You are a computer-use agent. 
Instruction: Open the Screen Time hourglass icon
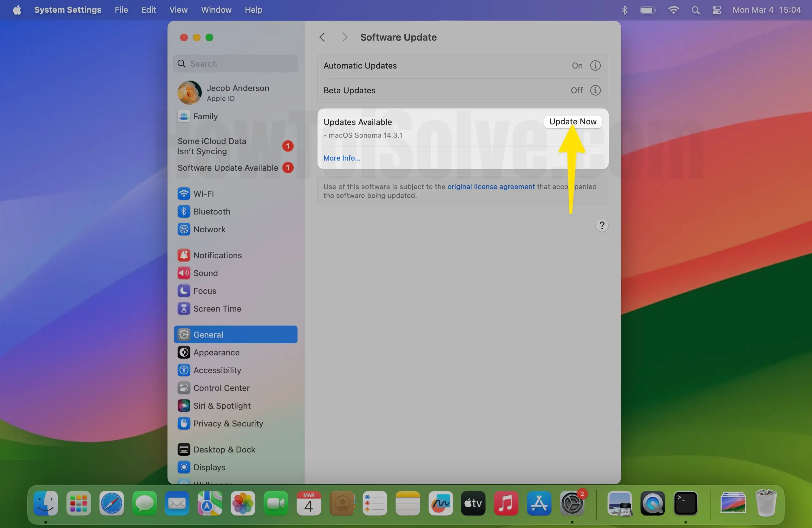pyautogui.click(x=184, y=308)
